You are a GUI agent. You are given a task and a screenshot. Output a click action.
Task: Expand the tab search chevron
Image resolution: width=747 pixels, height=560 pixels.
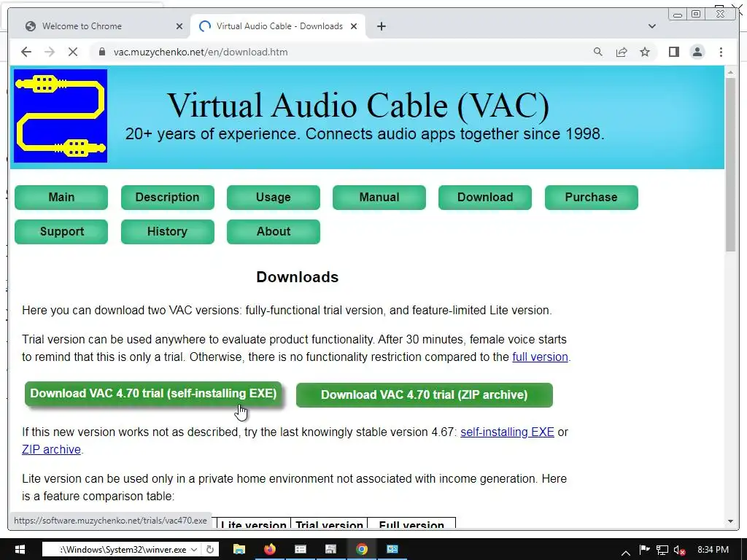coord(651,26)
